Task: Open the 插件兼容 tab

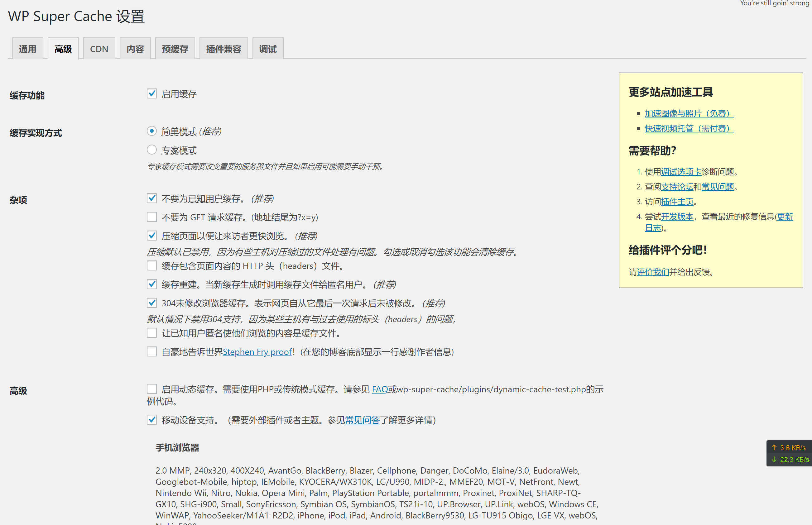Action: pyautogui.click(x=223, y=49)
